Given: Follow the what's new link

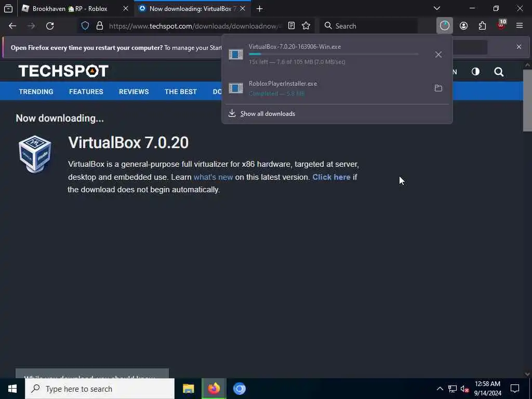Looking at the screenshot, I should [213, 177].
